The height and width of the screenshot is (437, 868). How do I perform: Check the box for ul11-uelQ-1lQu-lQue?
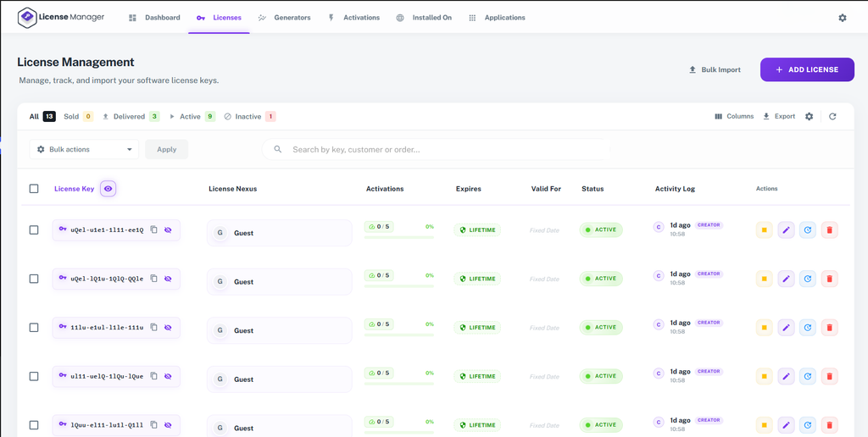coord(34,376)
